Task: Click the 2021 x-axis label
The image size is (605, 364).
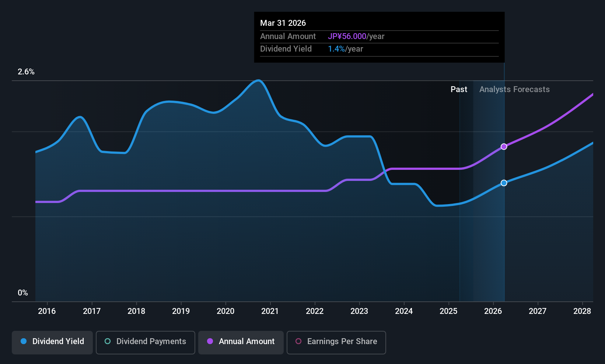Action: pos(270,311)
